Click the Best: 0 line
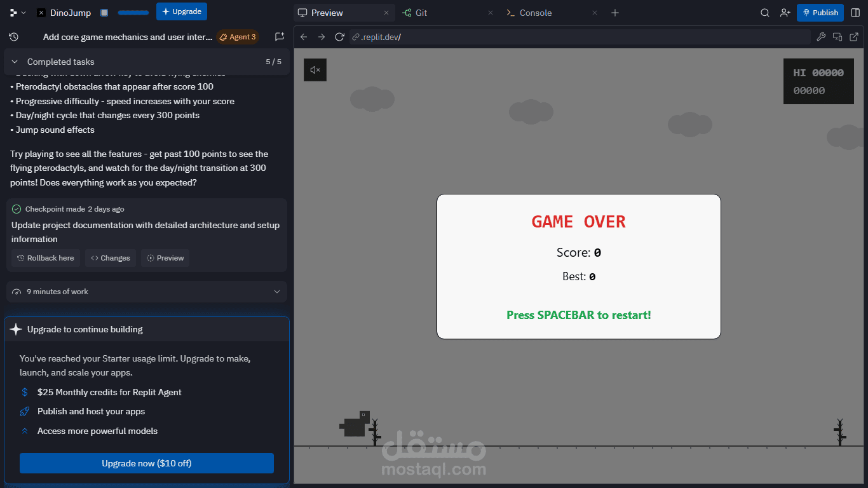868x488 pixels. (579, 276)
